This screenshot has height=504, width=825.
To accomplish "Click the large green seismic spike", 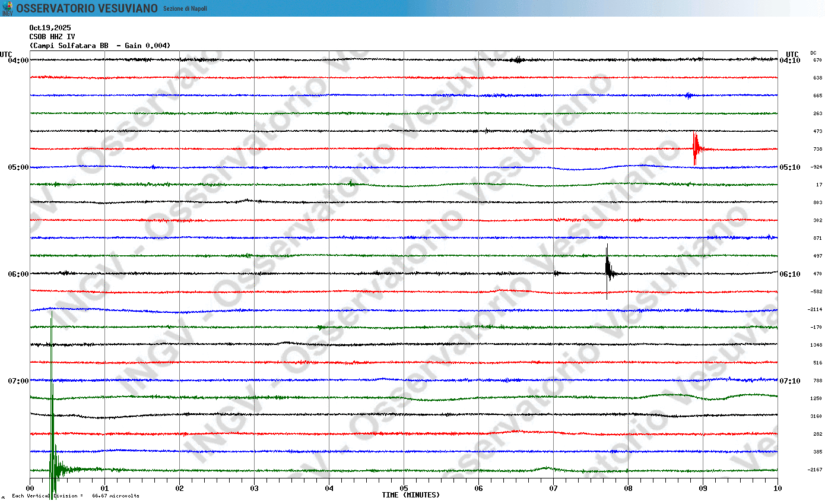I will coord(52,416).
